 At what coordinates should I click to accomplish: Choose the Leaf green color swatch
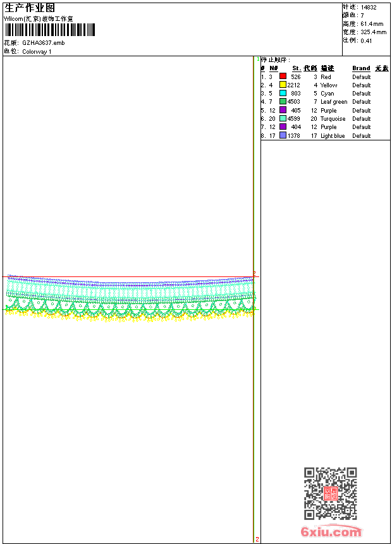(283, 101)
